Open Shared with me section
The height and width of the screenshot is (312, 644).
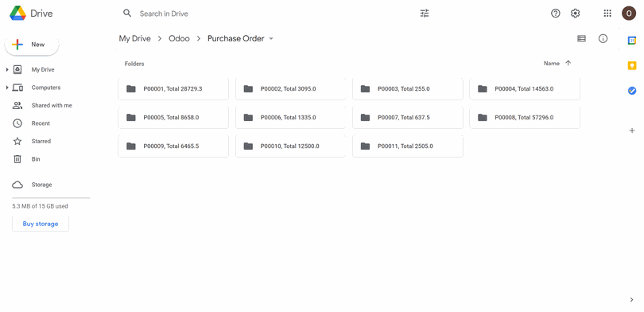pos(52,106)
